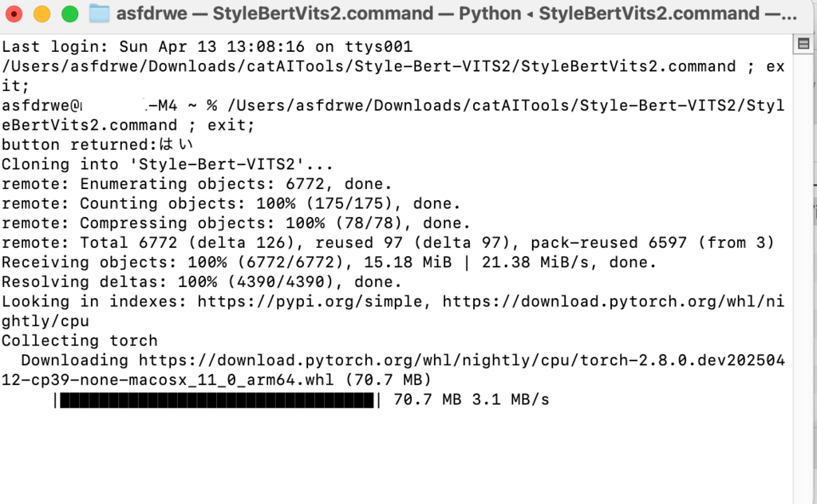817x504 pixels.
Task: Click the 'Resolving deltas: 100%' line
Action: pos(202,282)
